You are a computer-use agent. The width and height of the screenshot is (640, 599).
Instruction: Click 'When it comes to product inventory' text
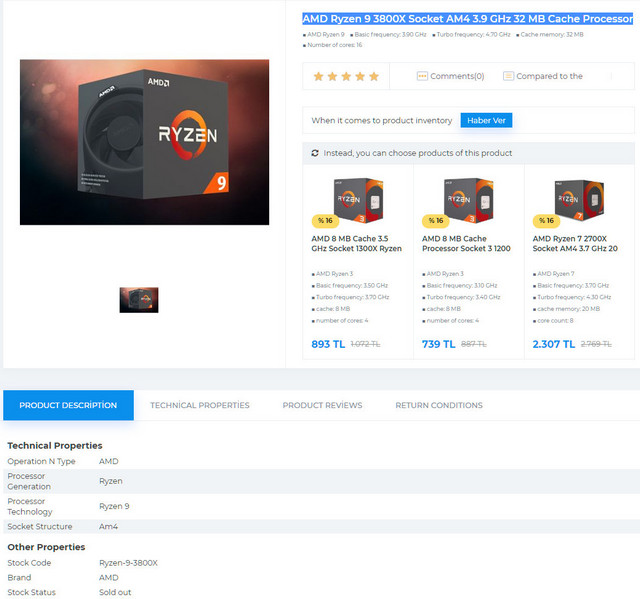(x=382, y=120)
